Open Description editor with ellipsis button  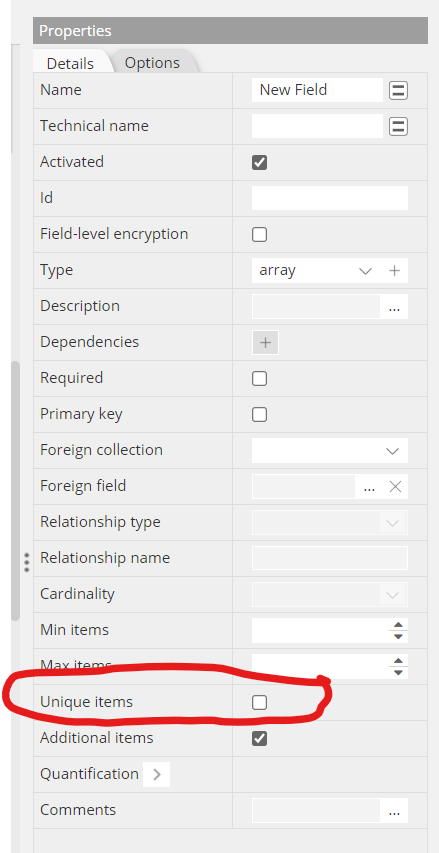coord(394,307)
